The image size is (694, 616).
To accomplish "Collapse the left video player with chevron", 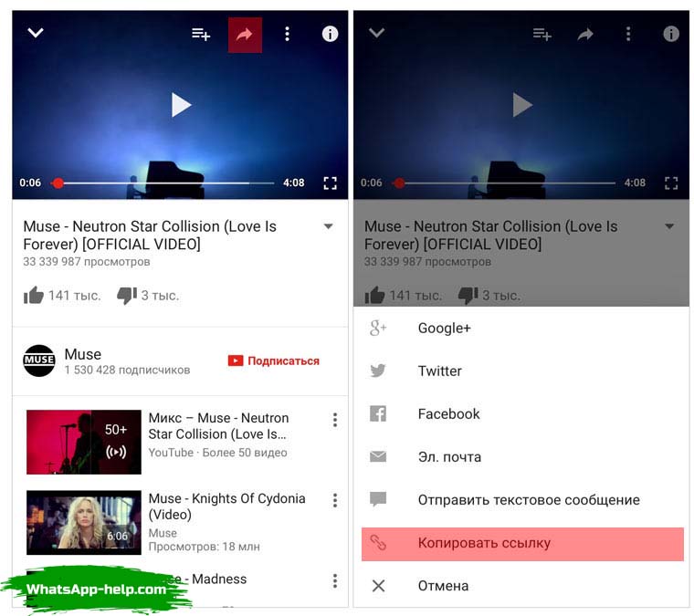I will coord(36,33).
